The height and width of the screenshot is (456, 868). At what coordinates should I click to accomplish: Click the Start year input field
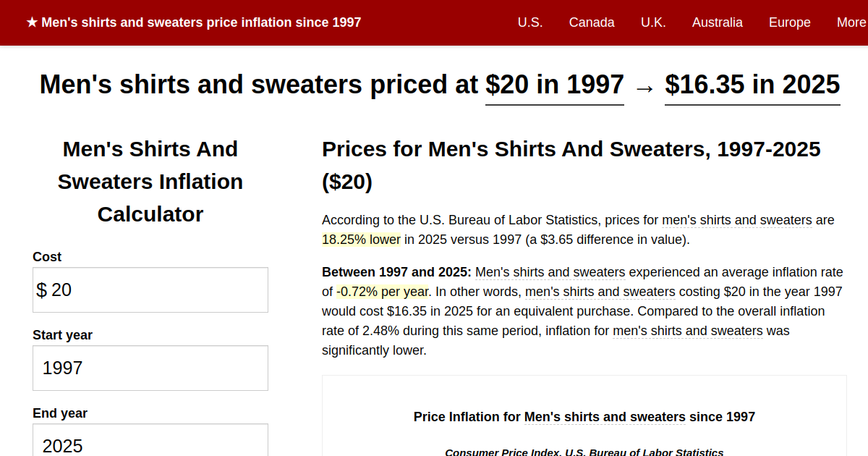pos(150,368)
